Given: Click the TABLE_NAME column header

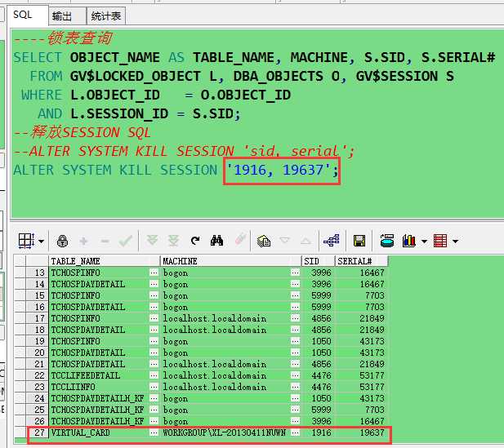Looking at the screenshot, I should pyautogui.click(x=104, y=261).
